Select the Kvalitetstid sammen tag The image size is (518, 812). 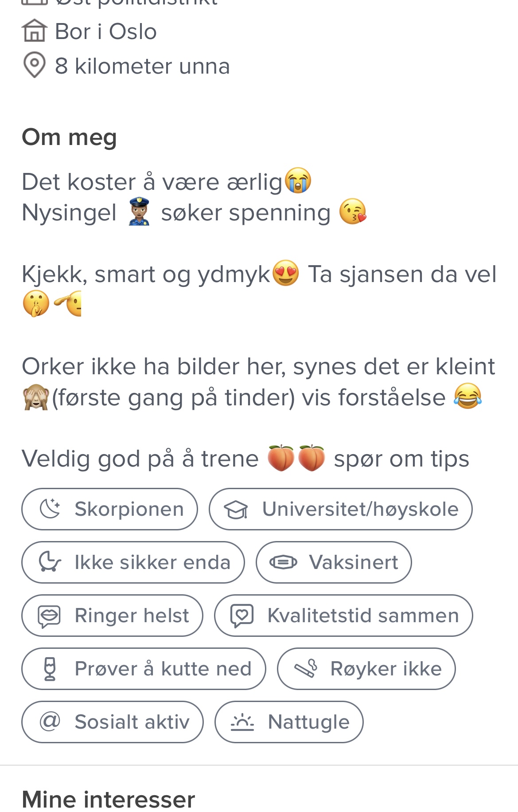(x=343, y=616)
